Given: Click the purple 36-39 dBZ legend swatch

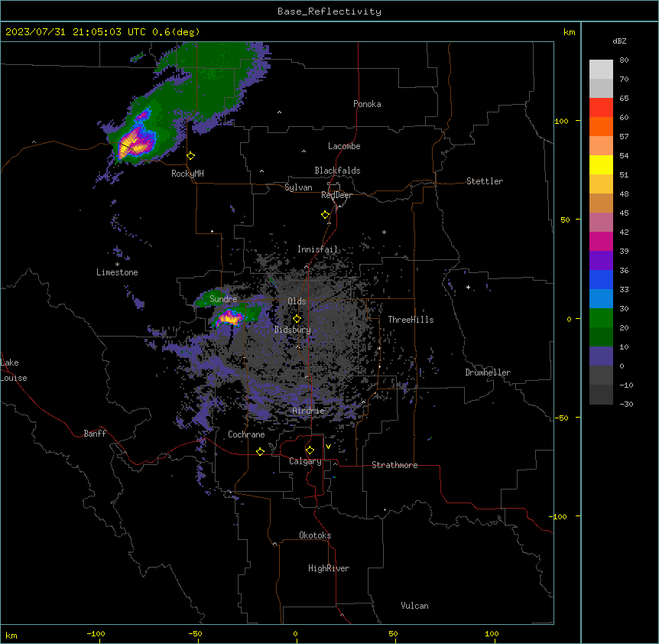Looking at the screenshot, I should 601,261.
